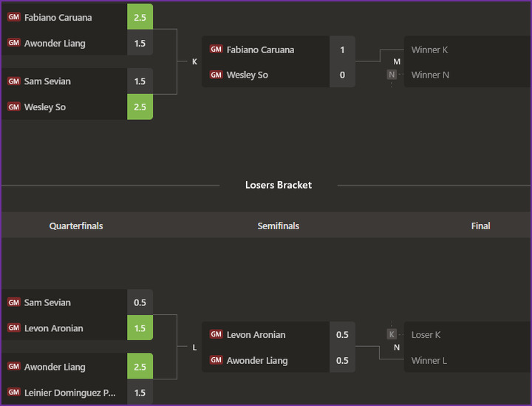Click GM badge next to Levon Aronian's 1.5 row

click(13, 328)
